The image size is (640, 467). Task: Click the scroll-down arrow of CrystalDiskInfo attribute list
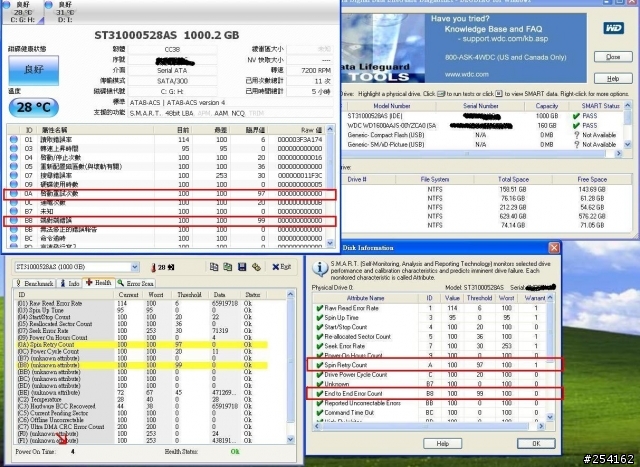pos(330,243)
